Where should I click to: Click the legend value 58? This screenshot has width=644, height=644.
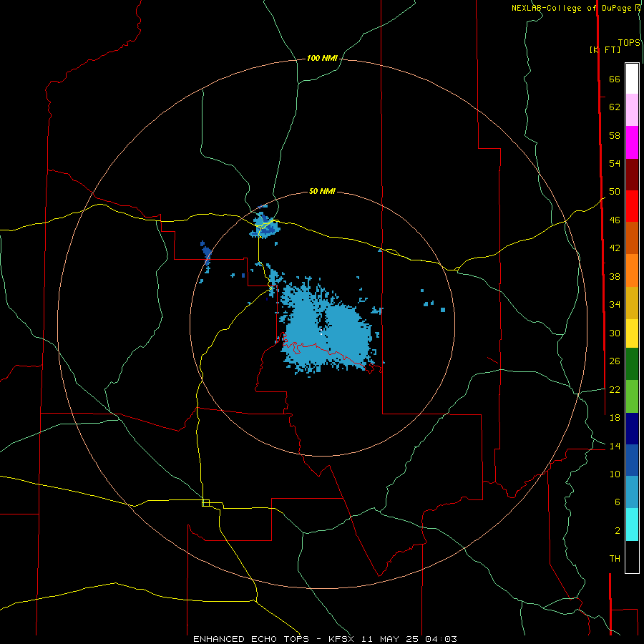pyautogui.click(x=615, y=135)
